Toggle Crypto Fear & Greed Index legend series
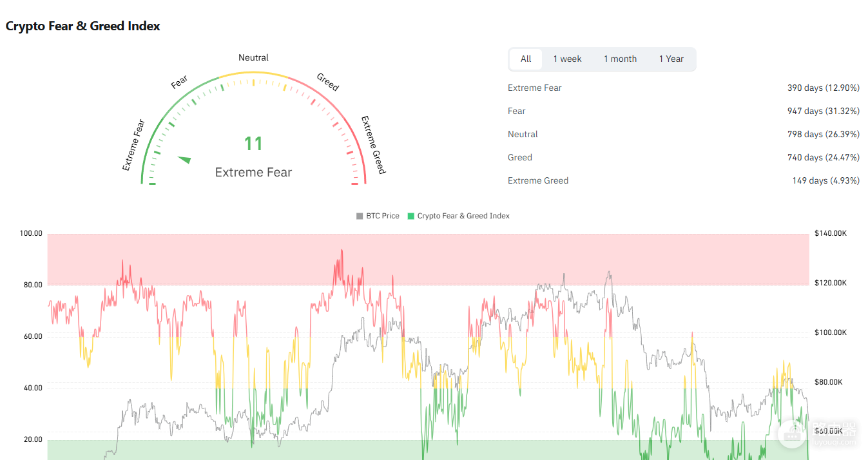The height and width of the screenshot is (460, 868). tap(458, 216)
